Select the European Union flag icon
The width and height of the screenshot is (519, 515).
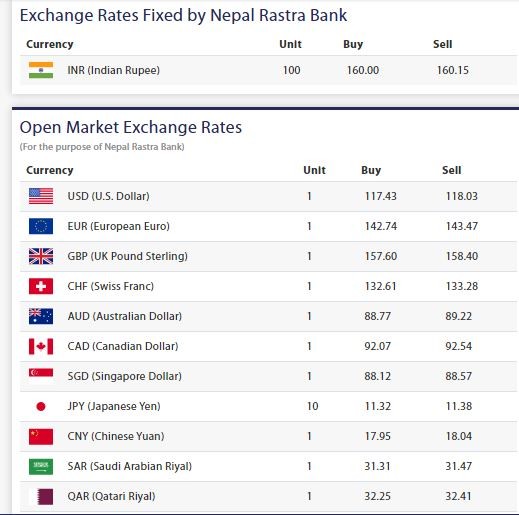(41, 226)
